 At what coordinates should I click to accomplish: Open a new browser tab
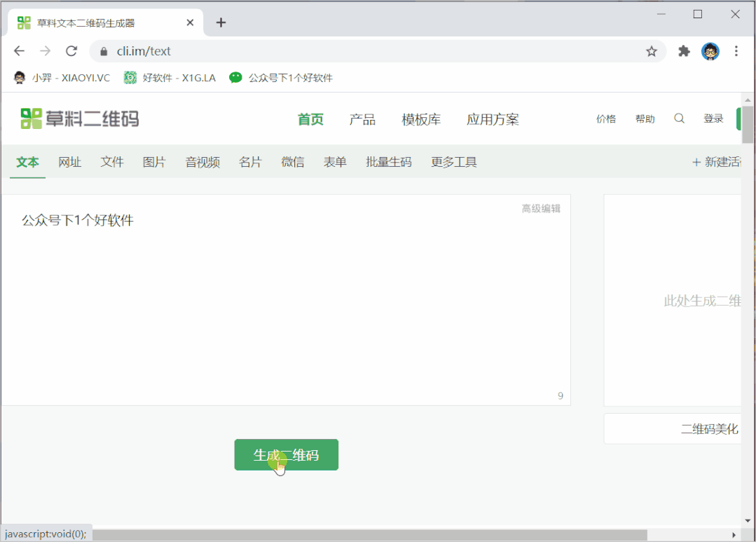point(221,22)
